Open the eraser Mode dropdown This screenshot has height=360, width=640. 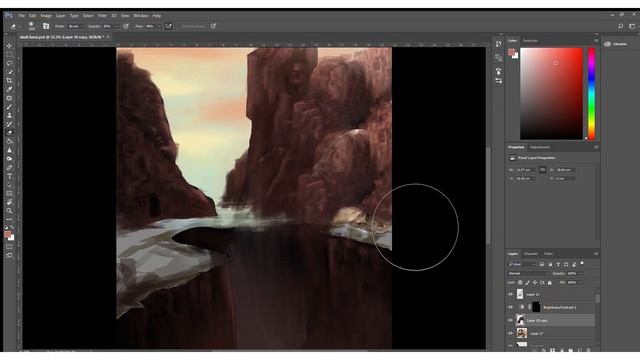tap(76, 26)
